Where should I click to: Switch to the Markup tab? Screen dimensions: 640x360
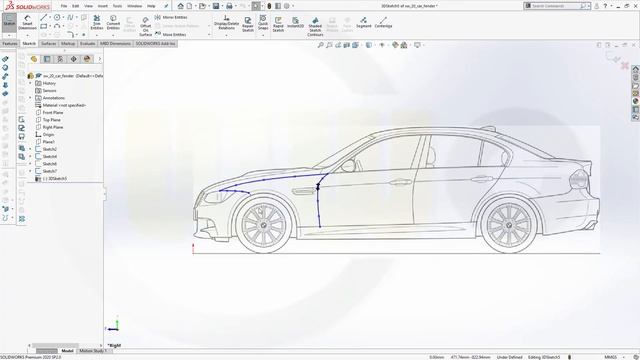click(x=68, y=43)
